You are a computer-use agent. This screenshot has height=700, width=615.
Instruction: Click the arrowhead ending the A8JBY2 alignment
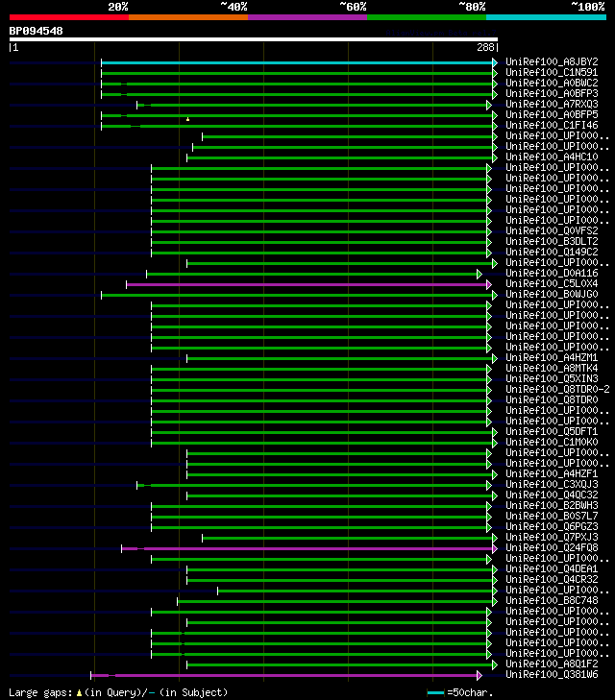pyautogui.click(x=495, y=62)
